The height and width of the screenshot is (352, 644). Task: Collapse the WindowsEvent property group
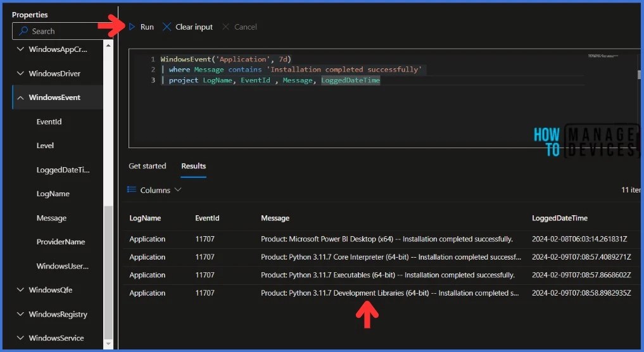tap(20, 97)
